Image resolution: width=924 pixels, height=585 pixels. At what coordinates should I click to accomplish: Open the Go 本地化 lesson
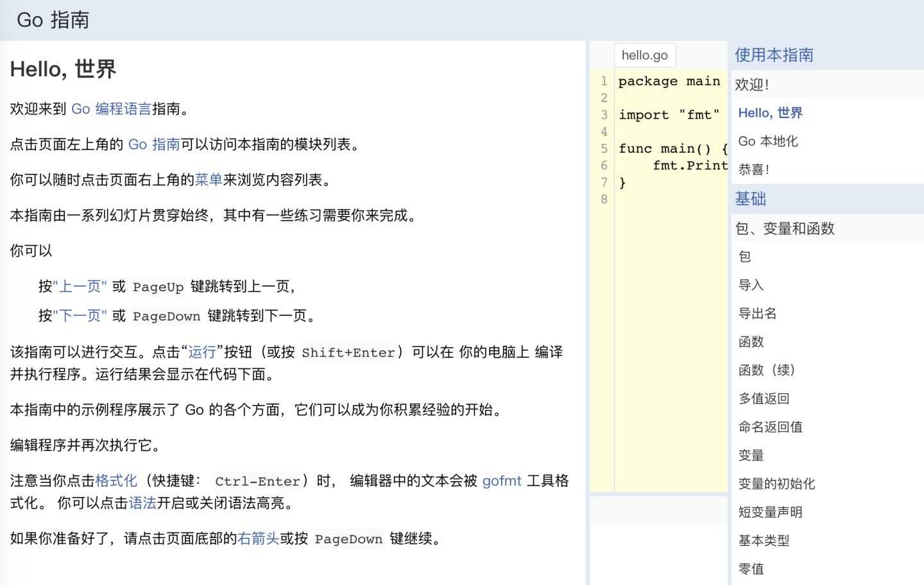point(768,141)
